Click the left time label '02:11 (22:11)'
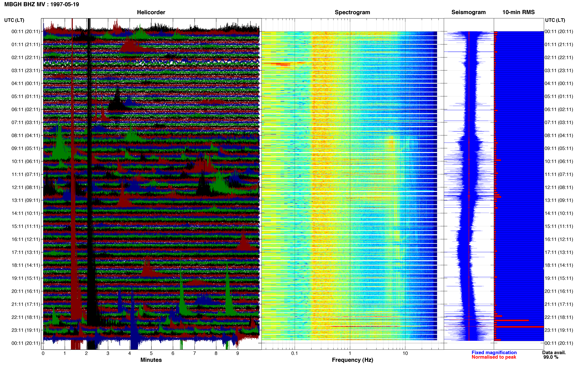This screenshot has width=588, height=368. [x=26, y=57]
